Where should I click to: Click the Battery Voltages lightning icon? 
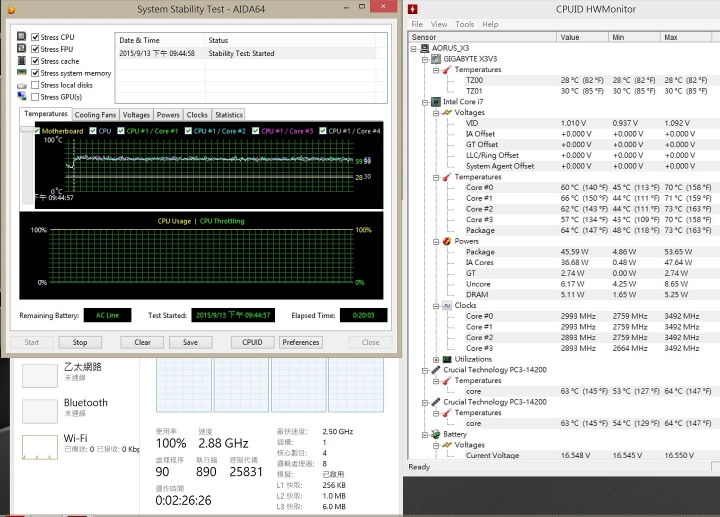pos(447,445)
